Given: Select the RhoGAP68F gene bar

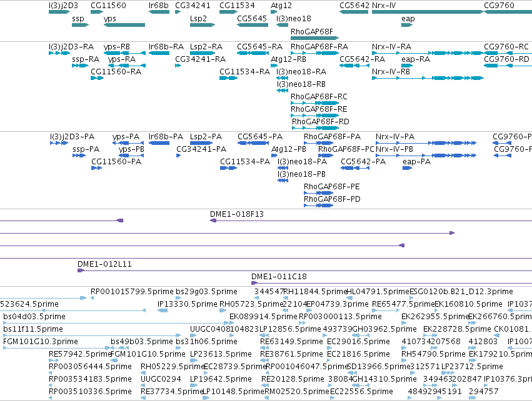Looking at the screenshot, I should click(x=315, y=38).
